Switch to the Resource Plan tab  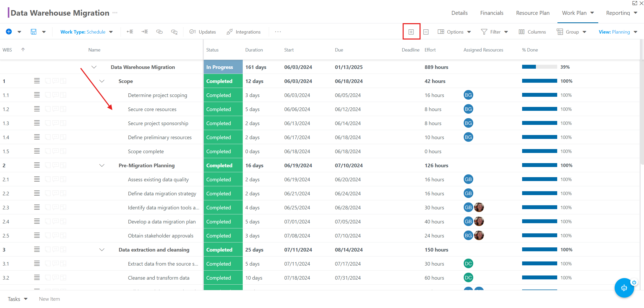point(533,13)
